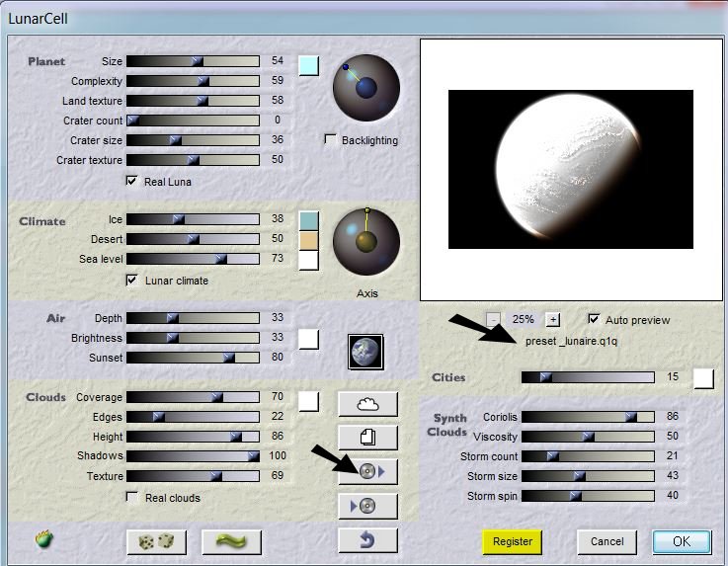Click the Clouds Height slider
The image size is (728, 566).
(194, 437)
